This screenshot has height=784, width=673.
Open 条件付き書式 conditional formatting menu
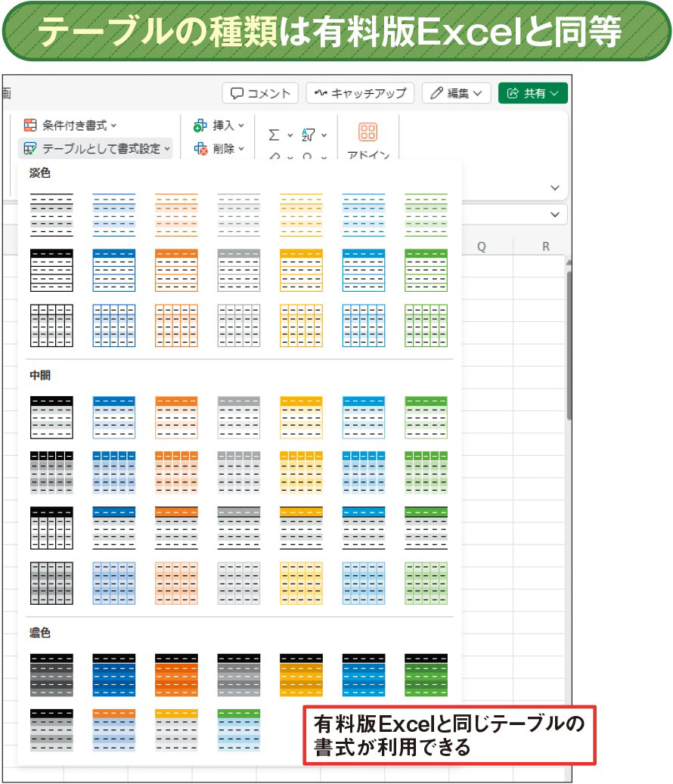tap(70, 125)
